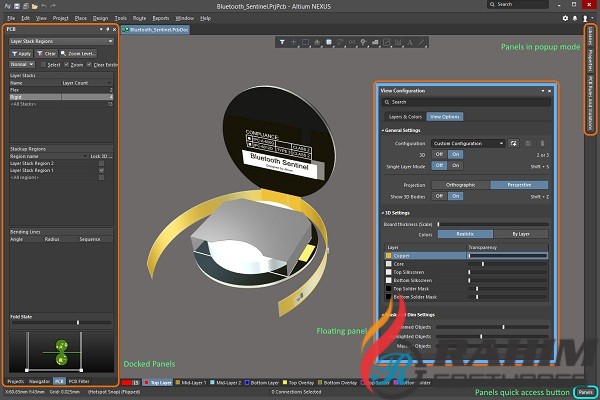Toggle Lock 3D for Layer Stack Region 1
Image resolution: width=600 pixels, height=400 pixels.
click(101, 170)
